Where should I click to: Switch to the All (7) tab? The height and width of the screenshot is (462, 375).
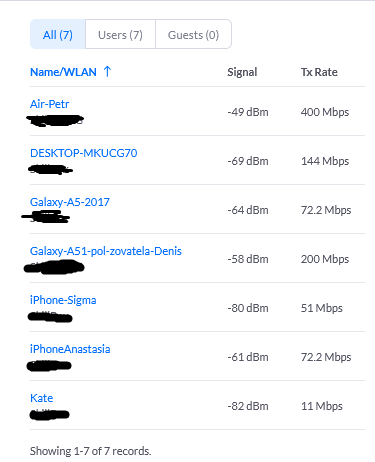coord(58,34)
